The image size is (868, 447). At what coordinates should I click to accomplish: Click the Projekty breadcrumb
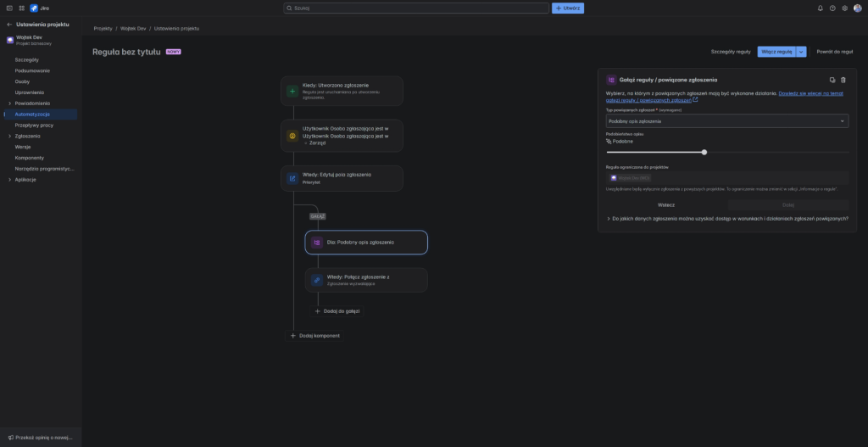coord(103,28)
